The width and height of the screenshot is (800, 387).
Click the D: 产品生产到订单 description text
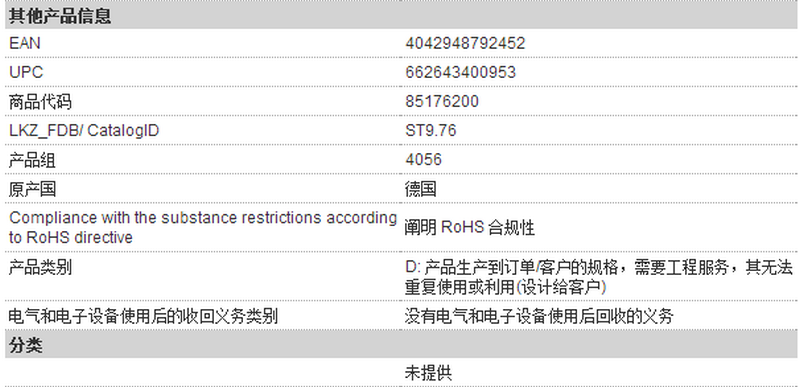click(x=599, y=277)
